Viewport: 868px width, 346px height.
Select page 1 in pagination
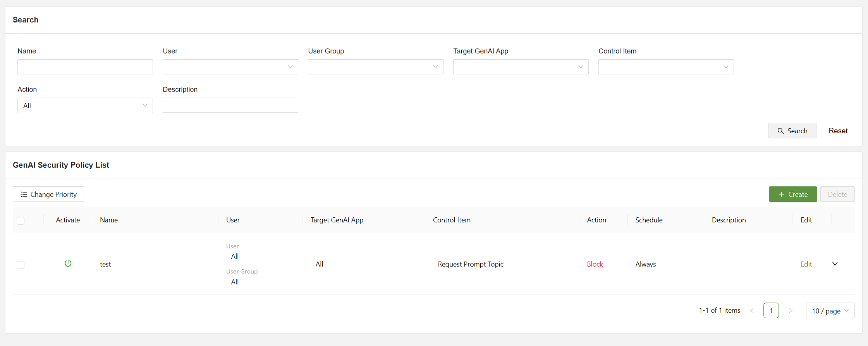click(x=771, y=311)
